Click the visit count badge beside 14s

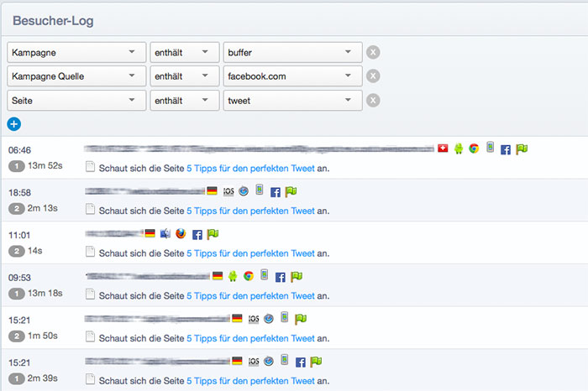click(17, 251)
